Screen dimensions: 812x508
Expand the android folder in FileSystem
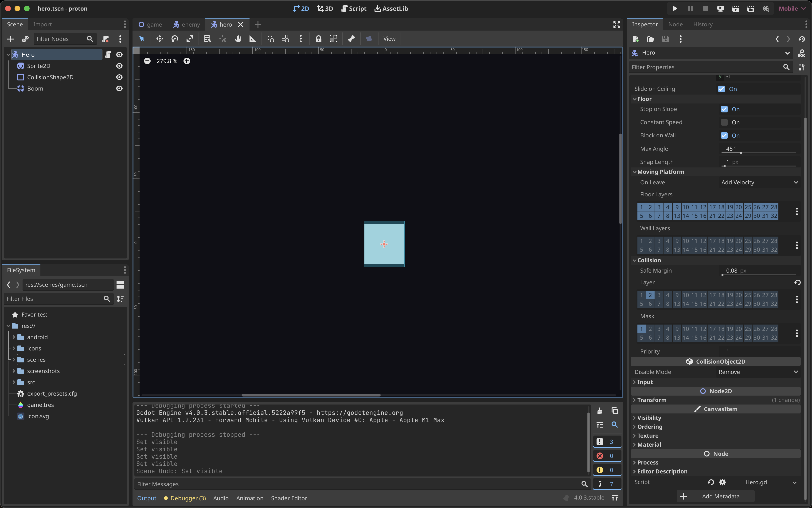click(x=14, y=337)
